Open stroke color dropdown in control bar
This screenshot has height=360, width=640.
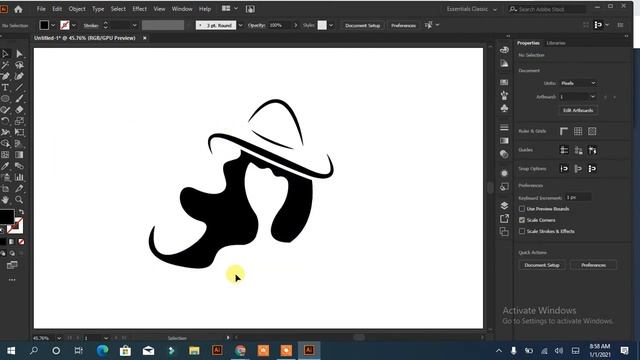pyautogui.click(x=73, y=25)
